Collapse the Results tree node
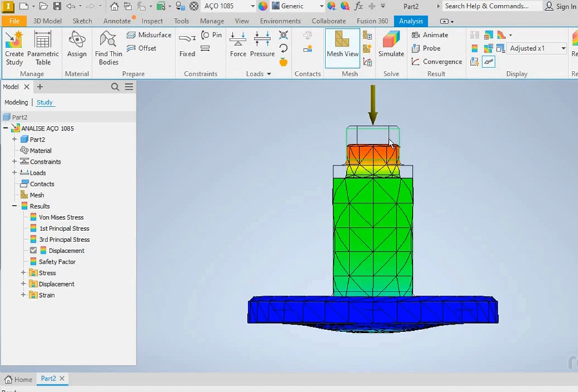578x392 pixels. pyautogui.click(x=14, y=206)
